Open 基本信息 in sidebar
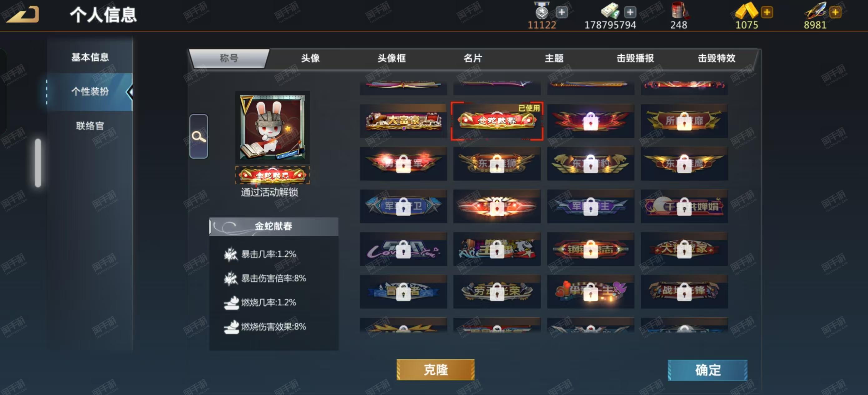This screenshot has width=868, height=395. [90, 57]
